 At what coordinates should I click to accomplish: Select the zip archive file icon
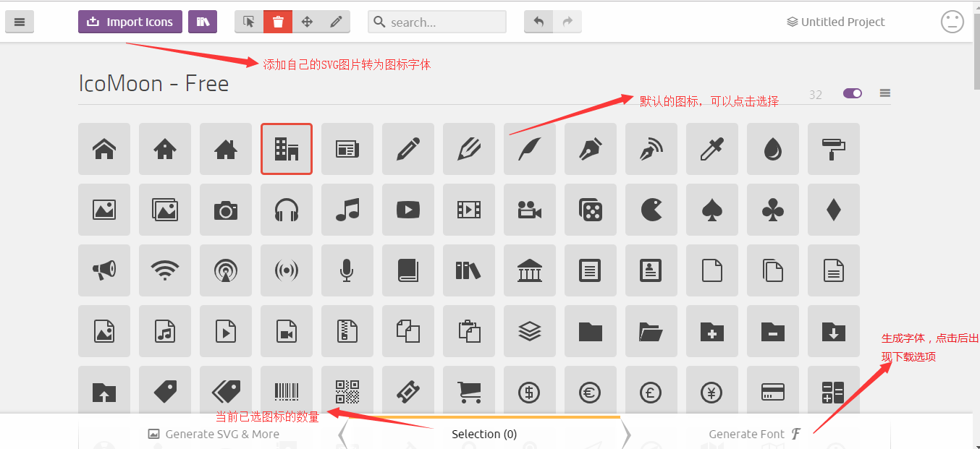[x=347, y=331]
